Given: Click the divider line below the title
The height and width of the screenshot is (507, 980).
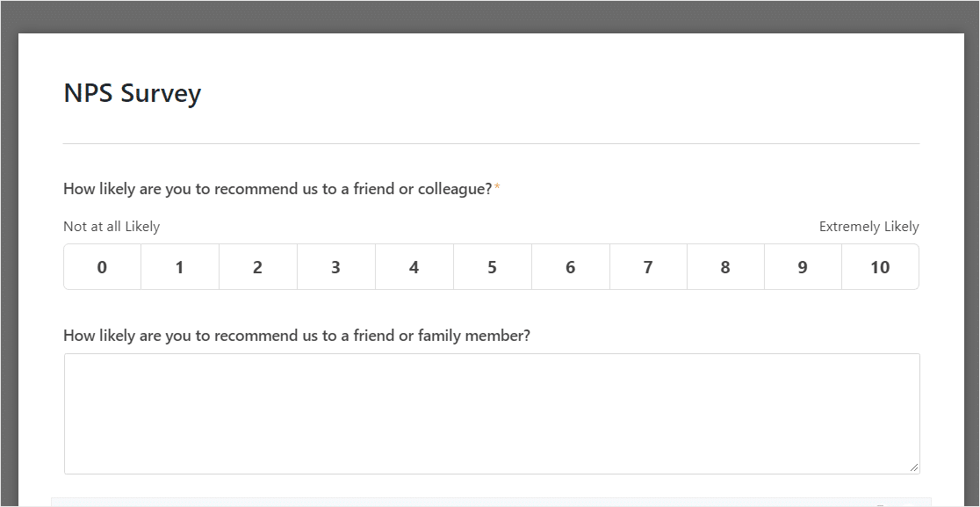Looking at the screenshot, I should (491, 144).
